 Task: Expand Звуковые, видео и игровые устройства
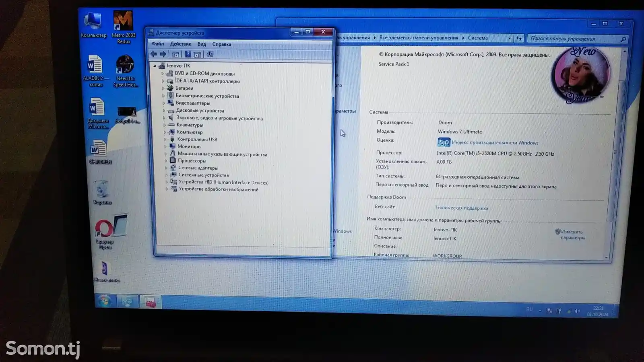point(164,118)
